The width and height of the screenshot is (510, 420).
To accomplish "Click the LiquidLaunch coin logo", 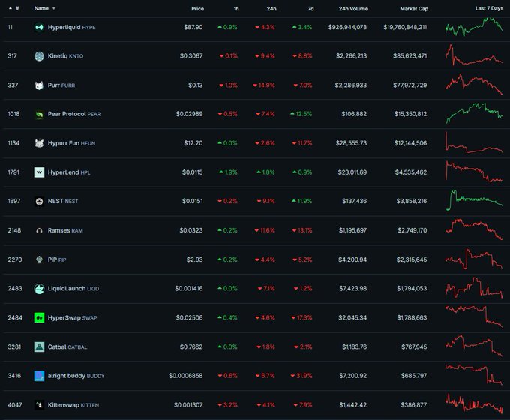I will pos(39,289).
